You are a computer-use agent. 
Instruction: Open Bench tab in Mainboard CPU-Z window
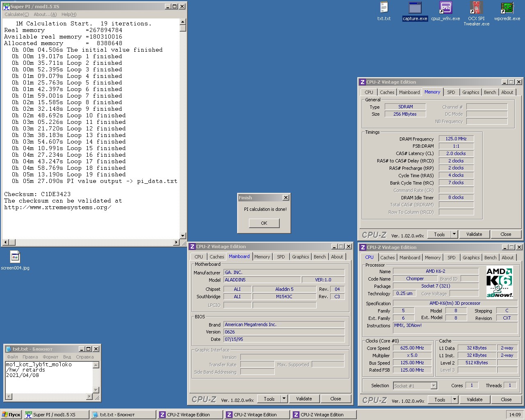[320, 257]
